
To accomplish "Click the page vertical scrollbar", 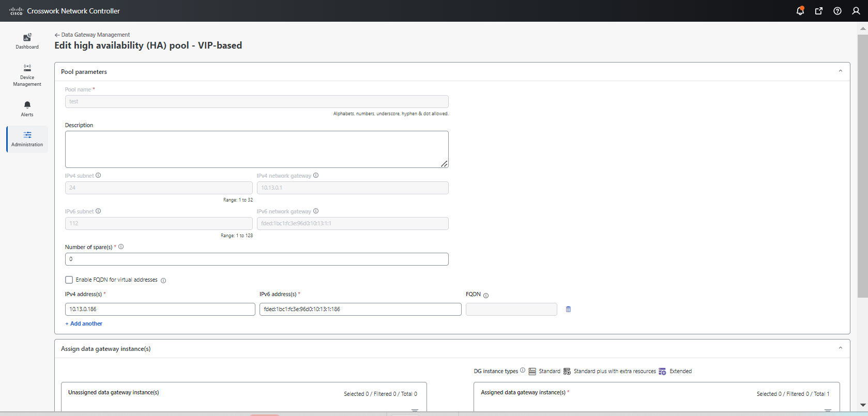I will [862, 165].
